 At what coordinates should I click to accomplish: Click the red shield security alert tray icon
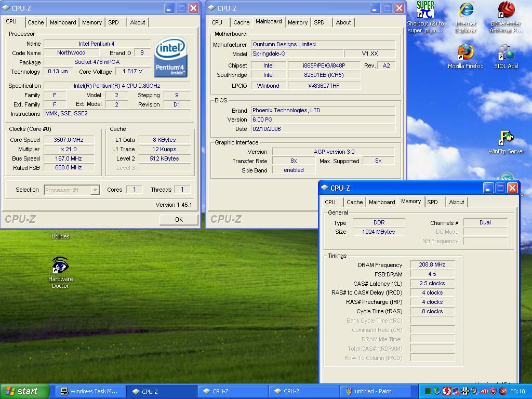(x=494, y=391)
